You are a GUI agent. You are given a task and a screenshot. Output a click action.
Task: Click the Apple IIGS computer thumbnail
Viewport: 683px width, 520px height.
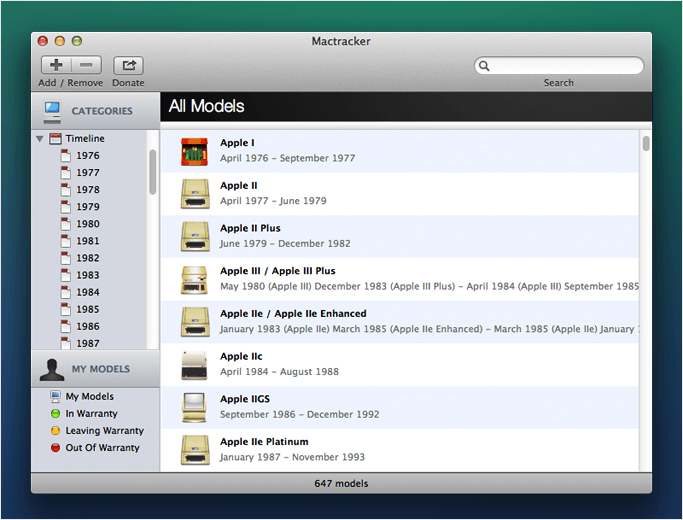click(194, 408)
